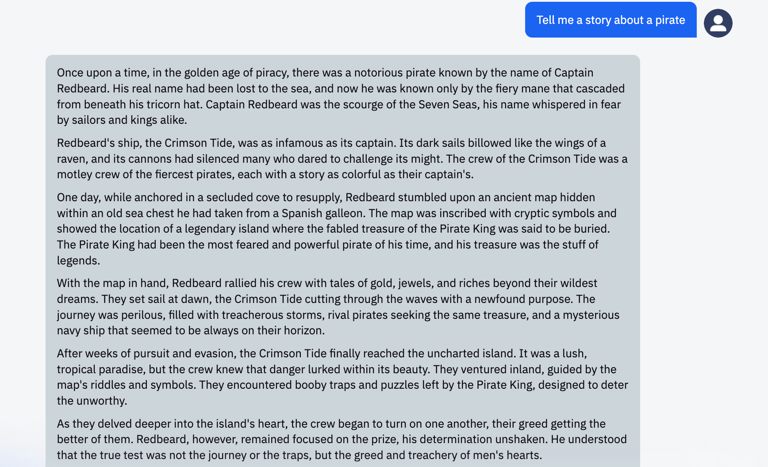Click the line starting 'showed the location of a legendary'

[x=333, y=229]
